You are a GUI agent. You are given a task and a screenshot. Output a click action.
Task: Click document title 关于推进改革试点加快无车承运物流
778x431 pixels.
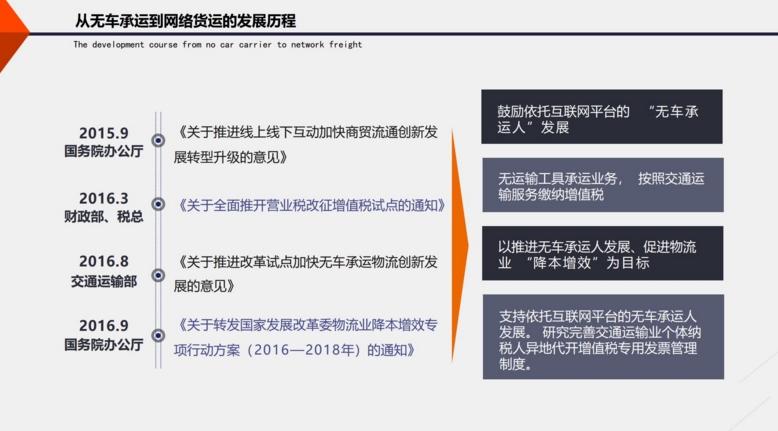point(306,274)
